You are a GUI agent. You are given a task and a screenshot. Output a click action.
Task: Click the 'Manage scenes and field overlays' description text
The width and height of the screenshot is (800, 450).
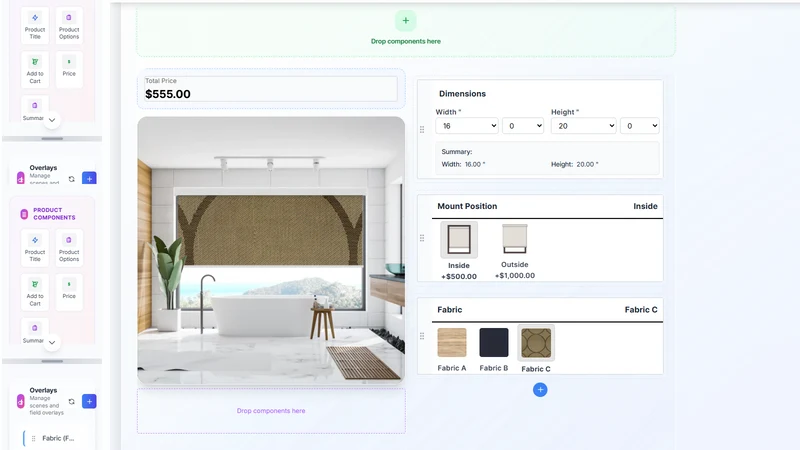[46, 406]
